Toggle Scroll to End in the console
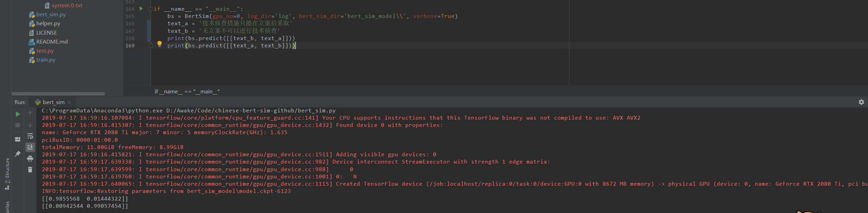 30,147
